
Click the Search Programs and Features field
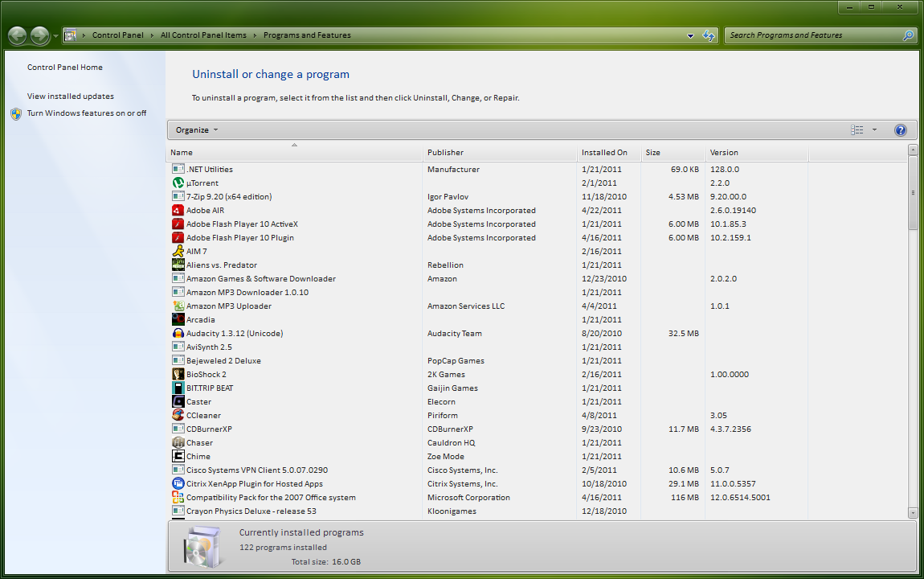point(813,35)
